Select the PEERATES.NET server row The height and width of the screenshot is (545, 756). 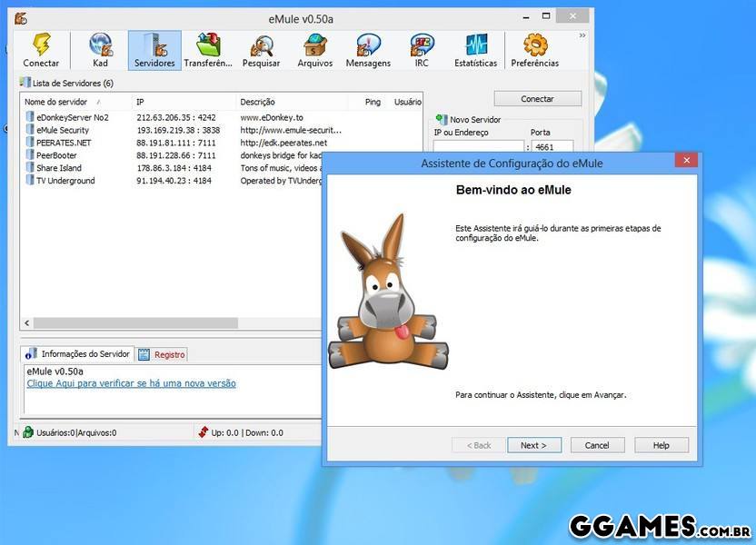64,143
